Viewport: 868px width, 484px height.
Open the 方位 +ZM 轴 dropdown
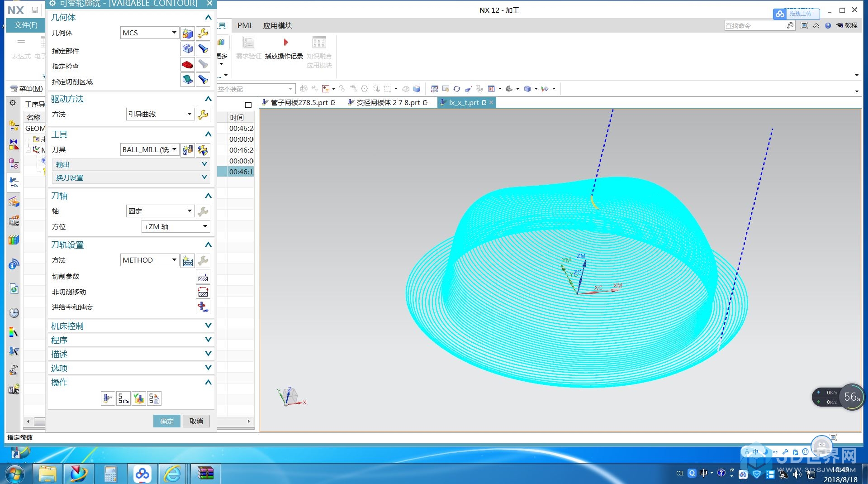tap(176, 226)
